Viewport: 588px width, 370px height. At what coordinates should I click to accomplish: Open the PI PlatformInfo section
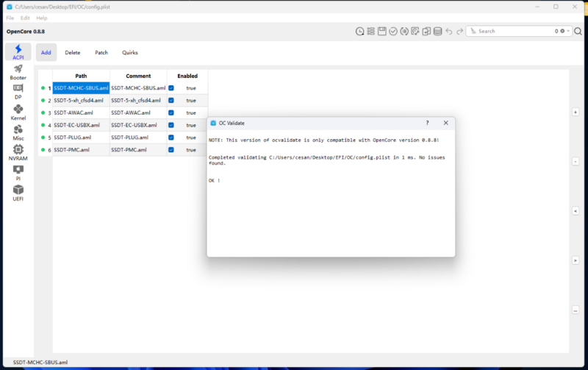click(18, 174)
